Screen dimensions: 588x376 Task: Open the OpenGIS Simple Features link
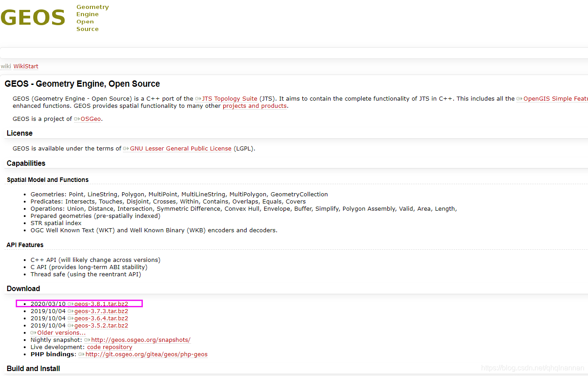[556, 99]
